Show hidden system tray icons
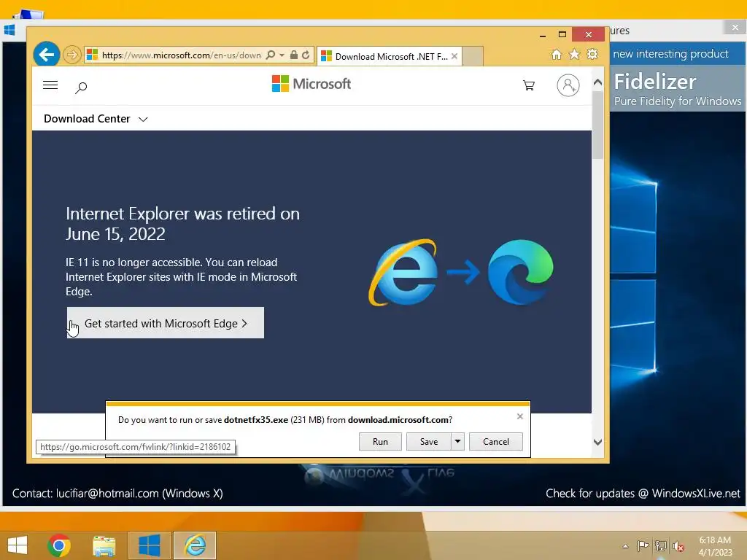The image size is (747, 560). (x=625, y=546)
